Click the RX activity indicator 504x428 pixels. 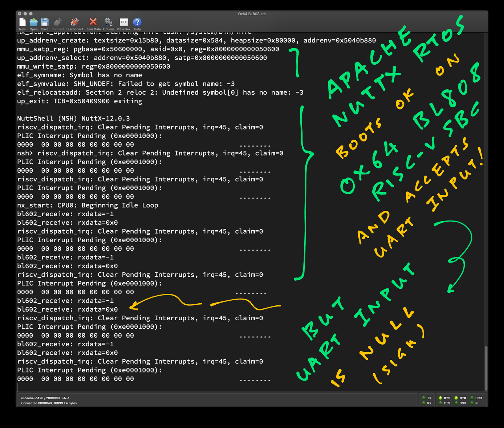coord(424,403)
